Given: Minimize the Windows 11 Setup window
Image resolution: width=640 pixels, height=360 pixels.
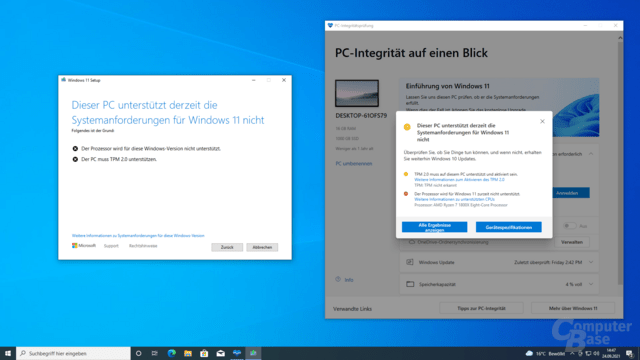Looking at the screenshot, I should coord(253,80).
